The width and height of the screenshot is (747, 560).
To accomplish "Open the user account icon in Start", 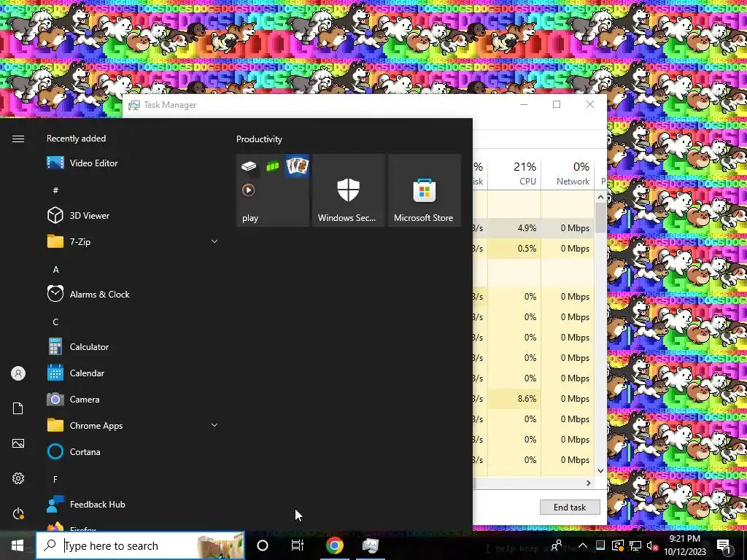I will click(x=18, y=373).
